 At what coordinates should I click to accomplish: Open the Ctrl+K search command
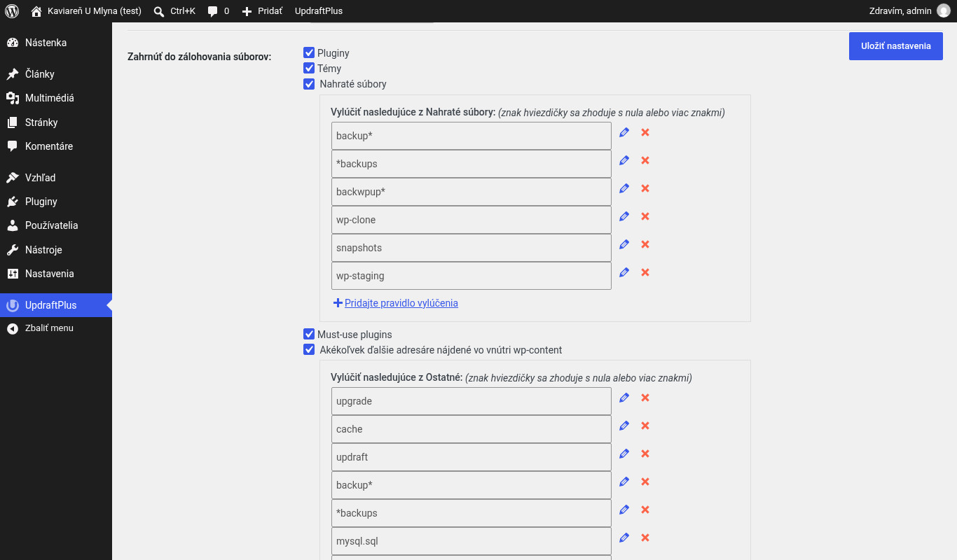[174, 11]
